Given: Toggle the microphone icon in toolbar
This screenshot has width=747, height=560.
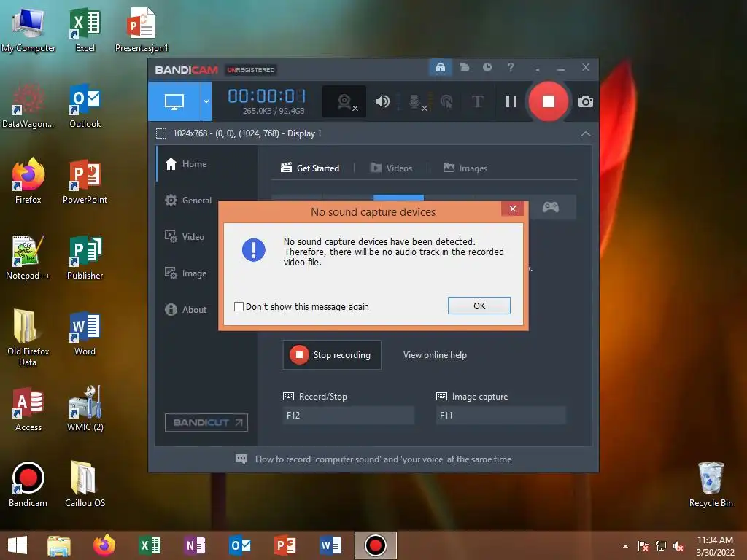Looking at the screenshot, I should (415, 101).
